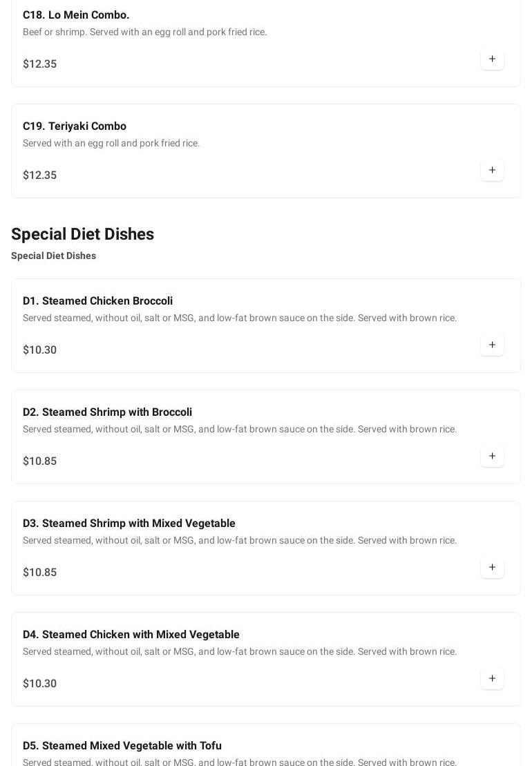Click the Lo Mein Combo description text
The height and width of the screenshot is (766, 532).
pos(144,32)
